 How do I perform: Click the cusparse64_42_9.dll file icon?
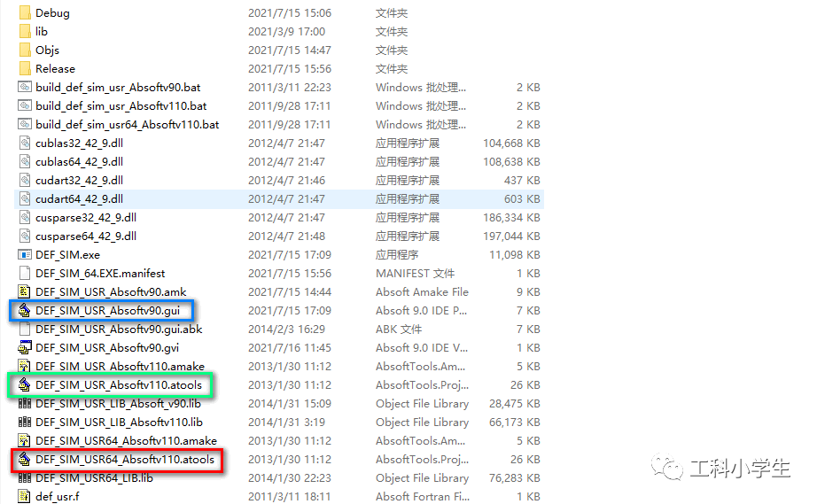pos(25,236)
